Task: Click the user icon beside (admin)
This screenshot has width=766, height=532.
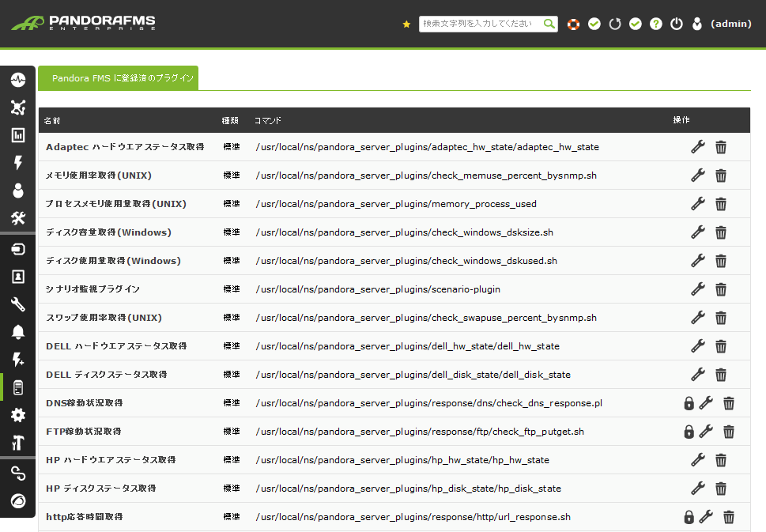Action: coord(697,24)
